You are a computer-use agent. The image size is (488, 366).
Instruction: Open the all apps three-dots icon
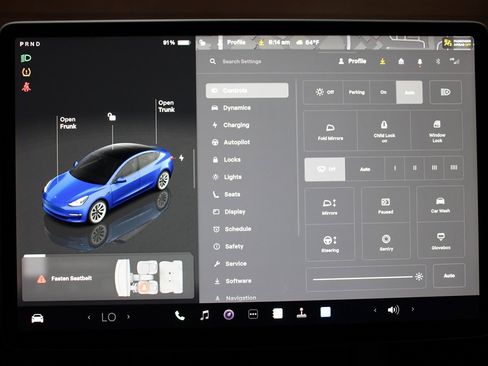(253, 314)
